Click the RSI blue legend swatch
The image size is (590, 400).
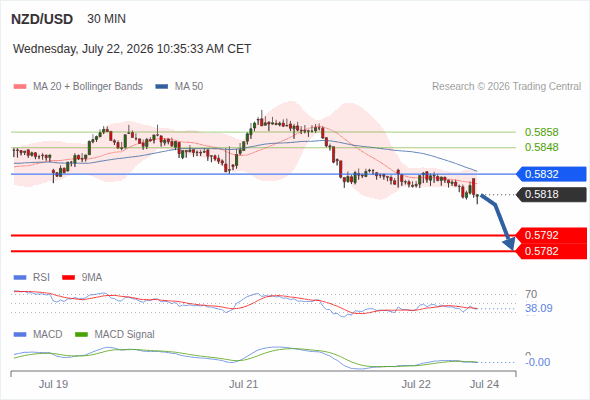20,278
